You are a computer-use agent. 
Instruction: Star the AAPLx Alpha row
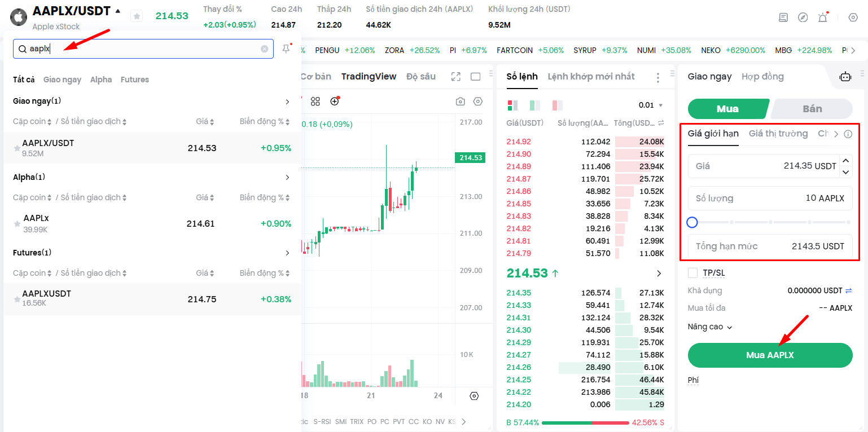(17, 224)
